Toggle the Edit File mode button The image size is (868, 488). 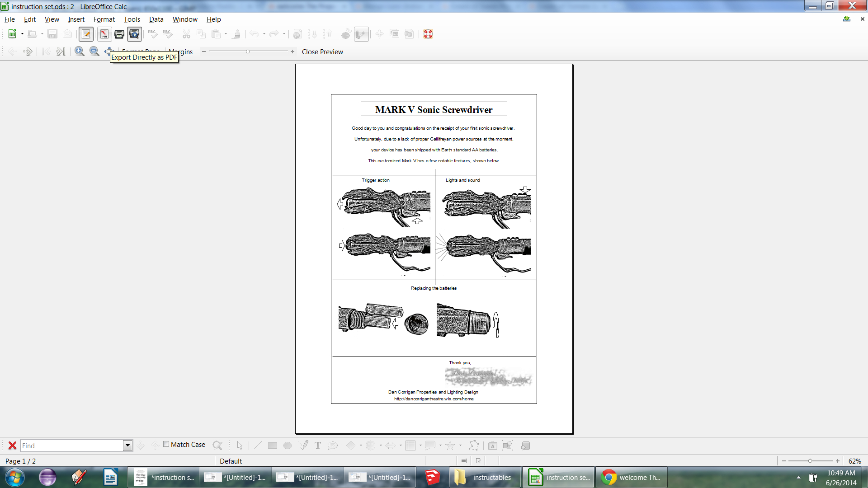(86, 34)
